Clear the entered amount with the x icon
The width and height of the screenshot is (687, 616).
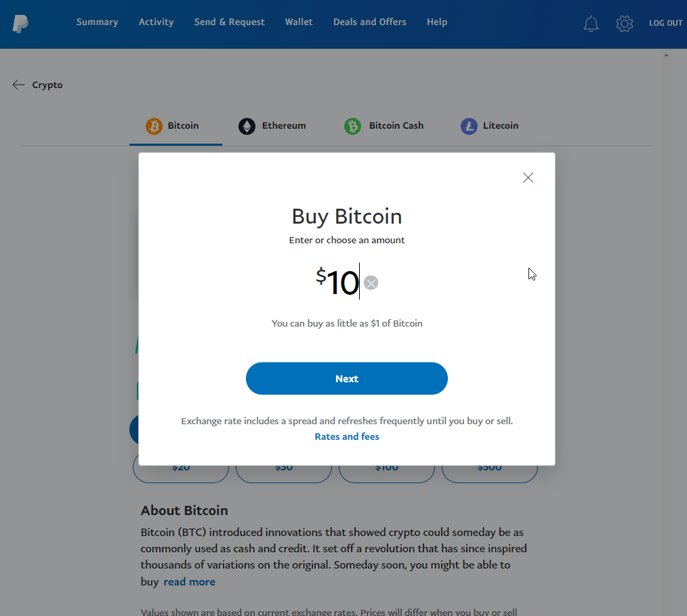tap(371, 283)
